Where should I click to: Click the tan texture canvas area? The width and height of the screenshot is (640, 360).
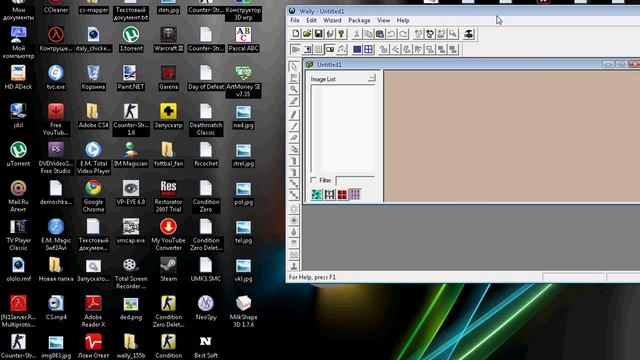(x=512, y=136)
